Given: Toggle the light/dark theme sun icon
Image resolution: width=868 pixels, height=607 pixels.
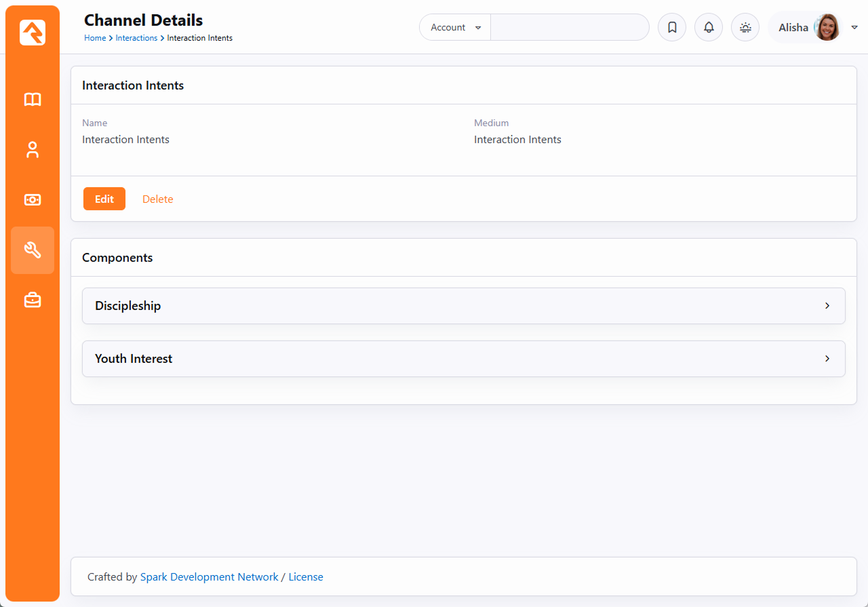Looking at the screenshot, I should point(745,28).
